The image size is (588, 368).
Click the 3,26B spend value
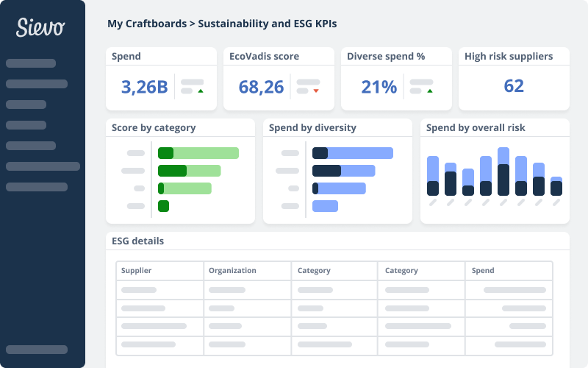point(145,87)
